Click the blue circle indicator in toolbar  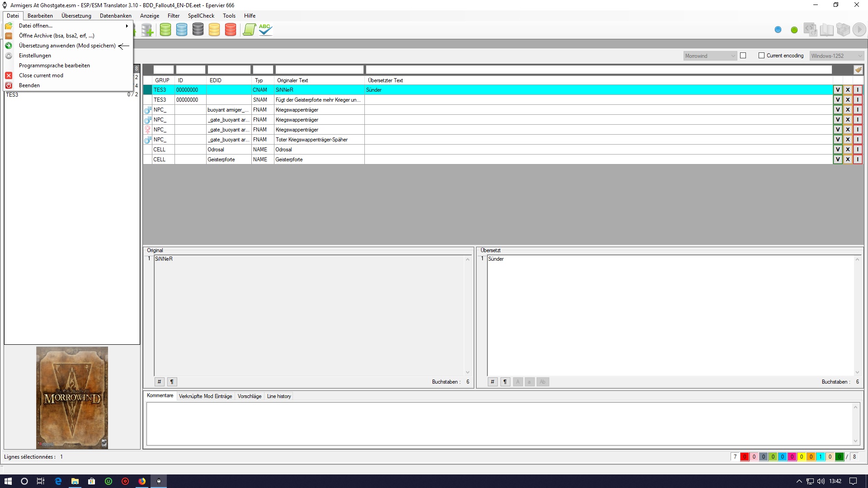778,30
